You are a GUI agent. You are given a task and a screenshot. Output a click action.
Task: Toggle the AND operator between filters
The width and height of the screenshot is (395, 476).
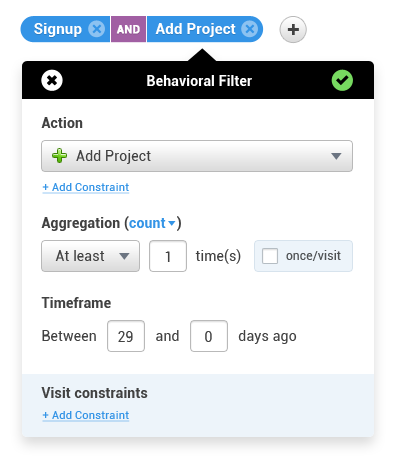tap(128, 29)
